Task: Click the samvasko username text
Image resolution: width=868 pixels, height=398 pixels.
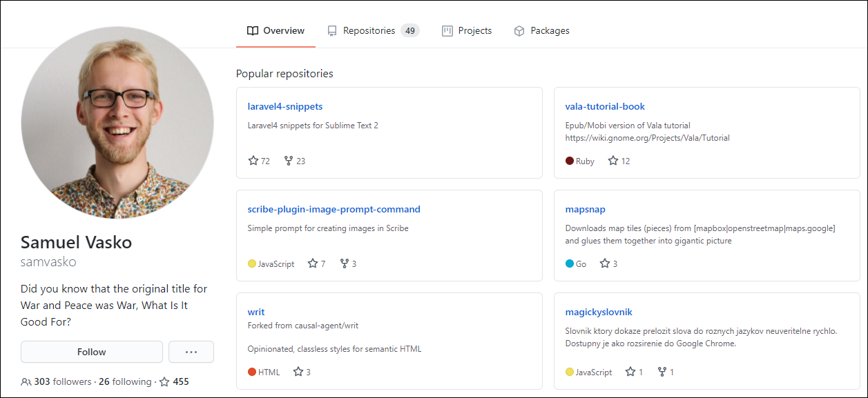Action: [x=48, y=262]
